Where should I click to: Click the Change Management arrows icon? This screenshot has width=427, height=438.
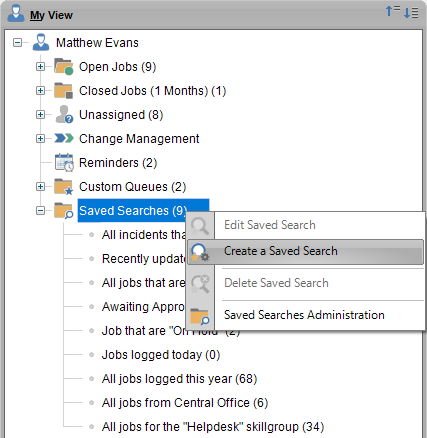pos(64,138)
